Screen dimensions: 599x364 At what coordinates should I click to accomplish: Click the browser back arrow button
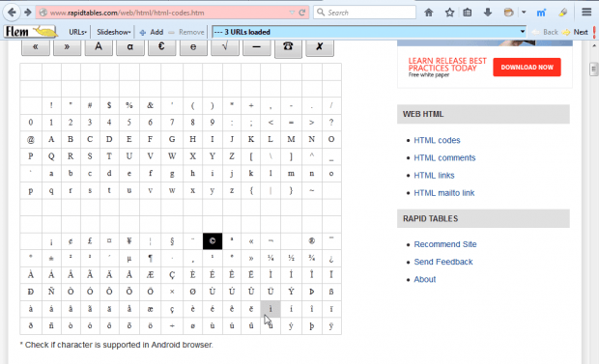point(12,13)
